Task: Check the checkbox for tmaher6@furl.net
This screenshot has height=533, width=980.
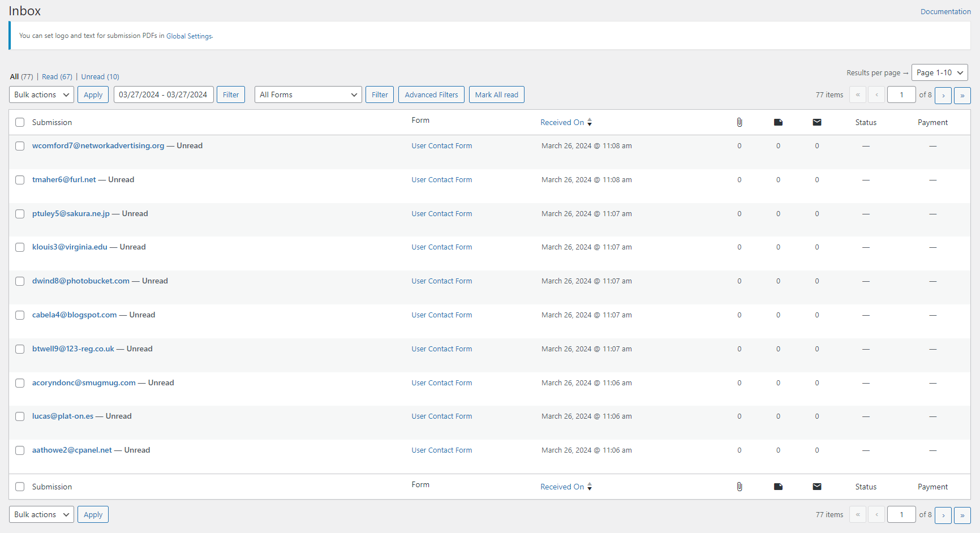Action: click(x=20, y=180)
